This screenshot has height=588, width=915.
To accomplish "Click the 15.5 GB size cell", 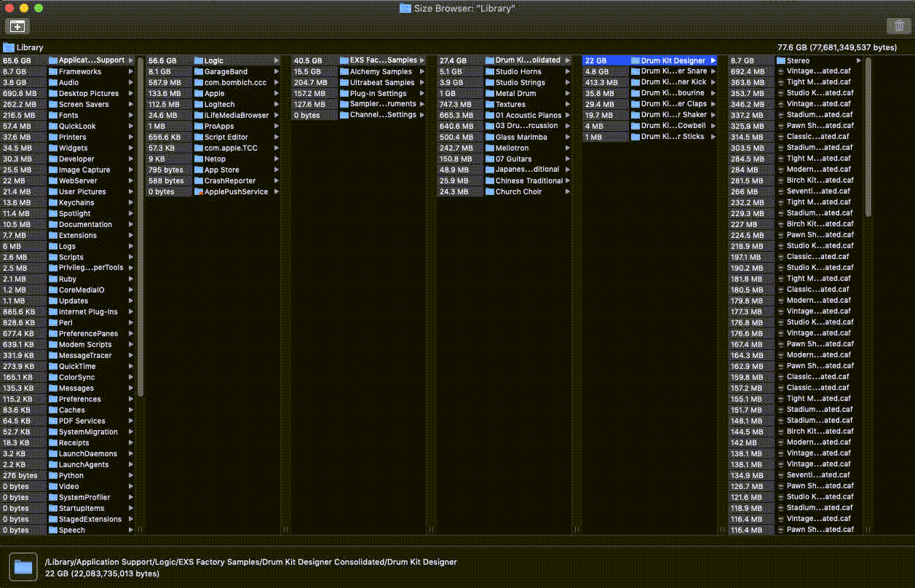I will click(314, 71).
